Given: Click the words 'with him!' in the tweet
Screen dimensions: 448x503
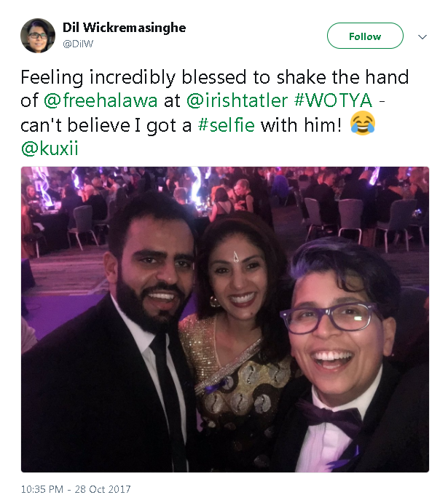Looking at the screenshot, I should pos(299,125).
